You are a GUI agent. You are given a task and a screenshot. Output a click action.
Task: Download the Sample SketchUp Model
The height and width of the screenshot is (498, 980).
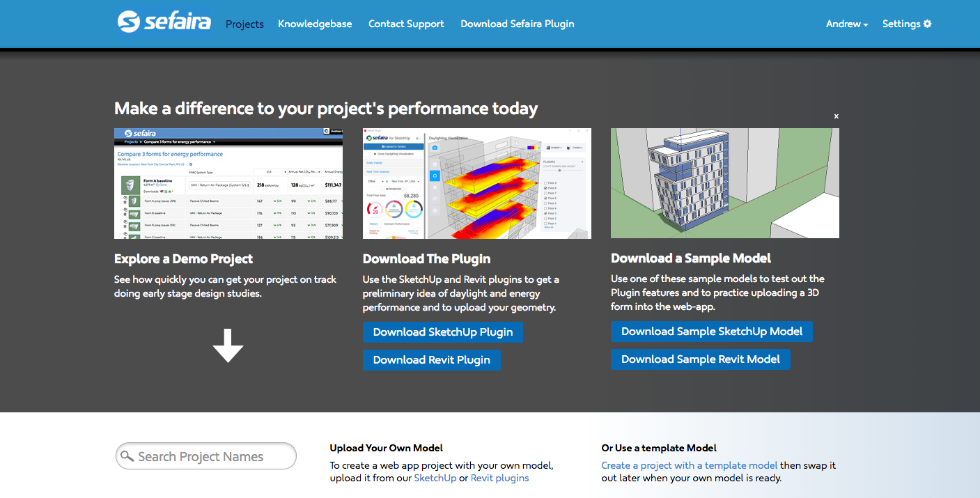(712, 332)
